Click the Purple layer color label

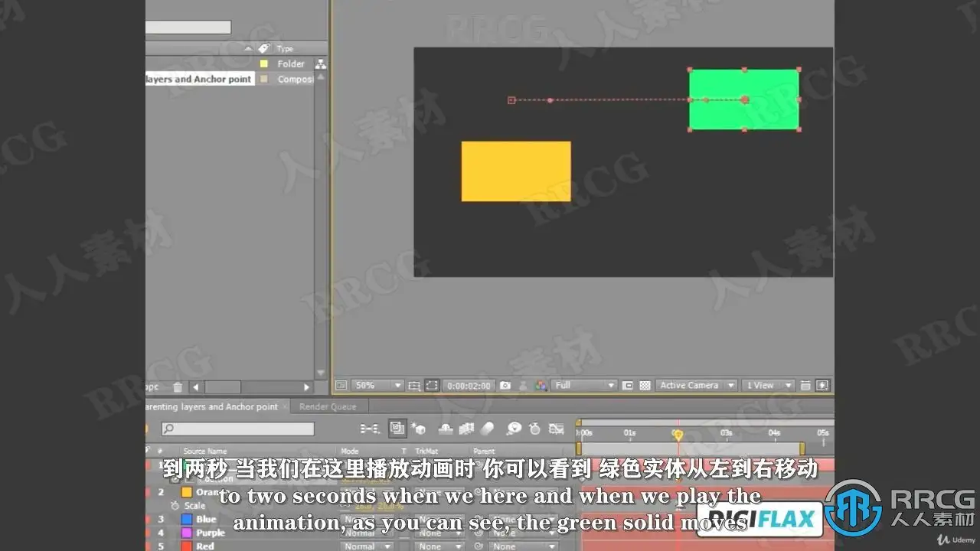tap(186, 533)
